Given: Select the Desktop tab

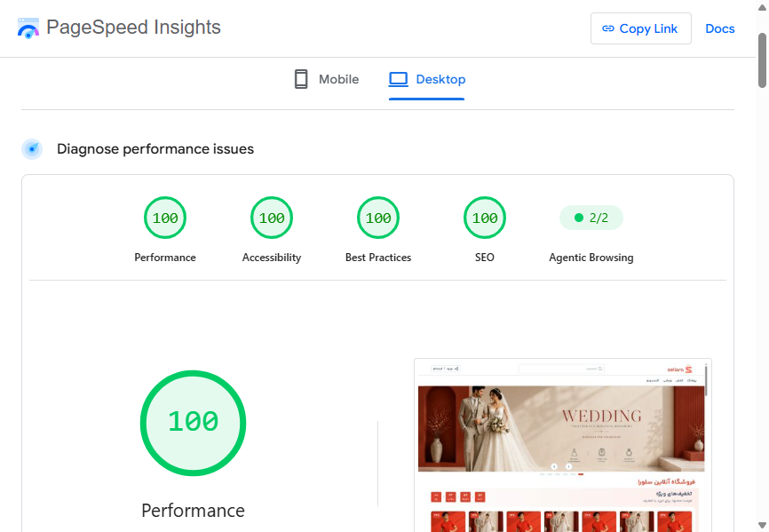Looking at the screenshot, I should (x=426, y=79).
